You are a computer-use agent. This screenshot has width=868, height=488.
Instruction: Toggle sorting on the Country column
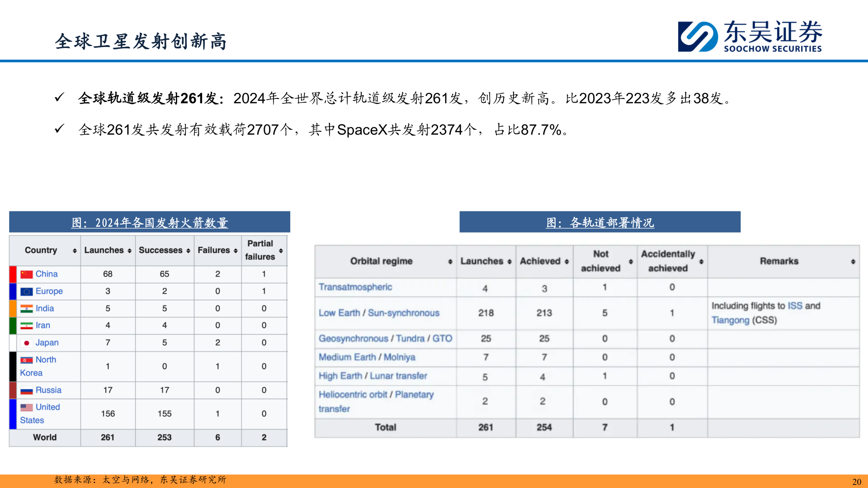[74, 250]
